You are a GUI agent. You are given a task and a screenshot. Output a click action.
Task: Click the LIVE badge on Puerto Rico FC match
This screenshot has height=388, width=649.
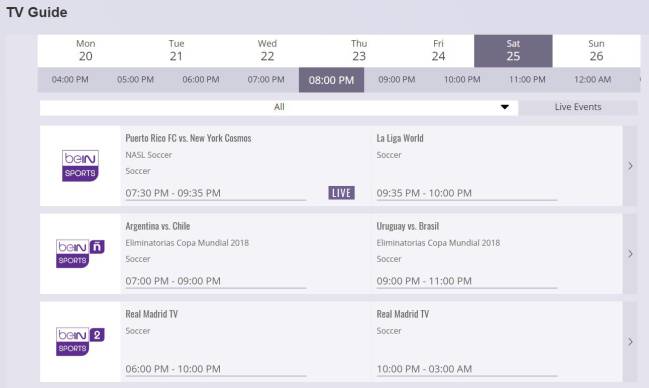341,193
